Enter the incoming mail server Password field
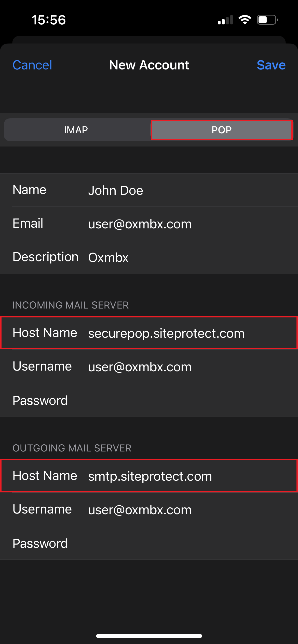The width and height of the screenshot is (298, 644). (x=178, y=400)
